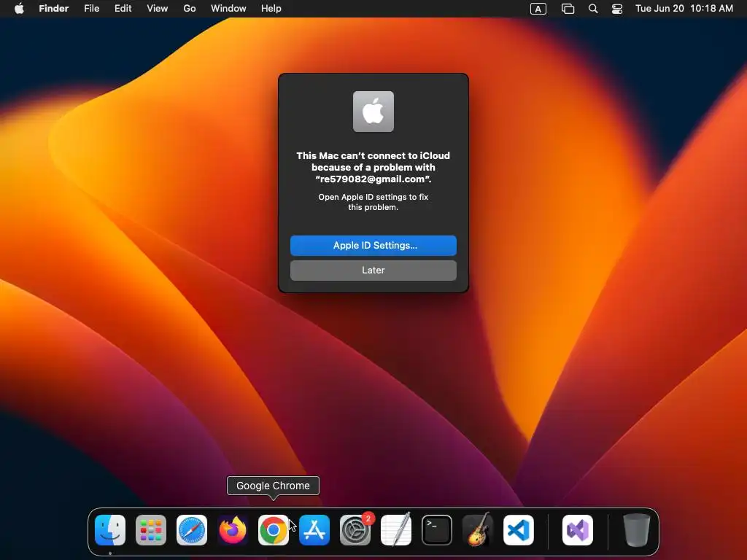Open the File menu
The width and height of the screenshot is (747, 560).
point(91,9)
